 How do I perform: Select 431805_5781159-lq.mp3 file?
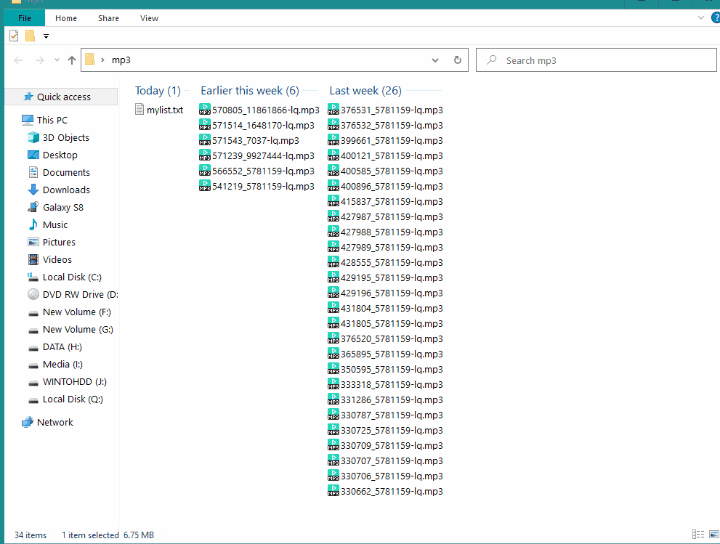coord(385,324)
